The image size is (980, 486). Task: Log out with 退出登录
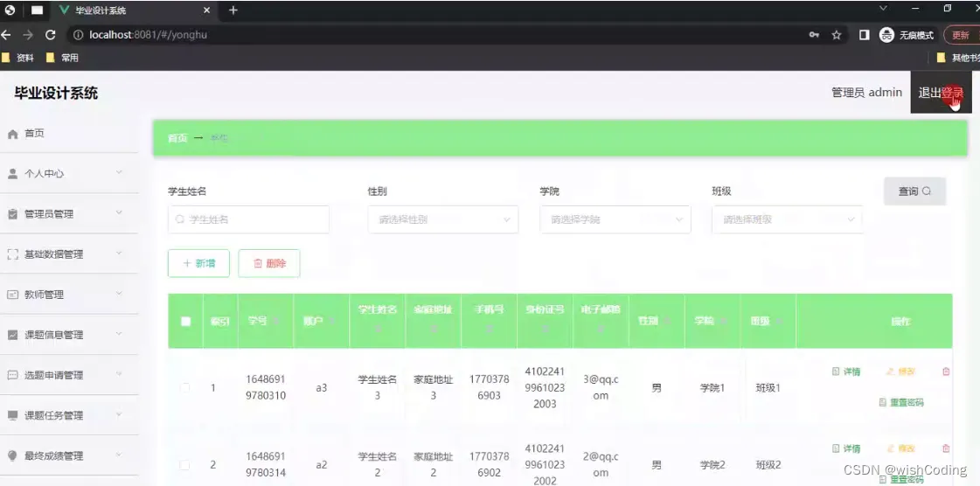(x=941, y=93)
